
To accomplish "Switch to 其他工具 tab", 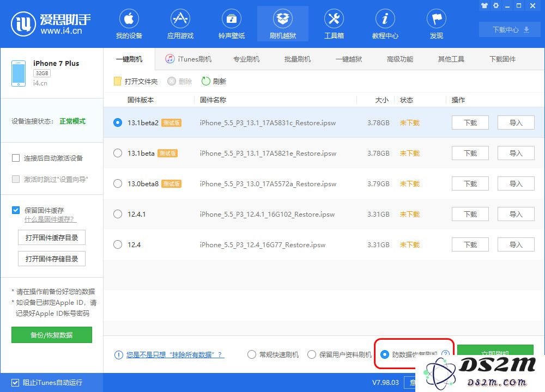I will click(451, 59).
